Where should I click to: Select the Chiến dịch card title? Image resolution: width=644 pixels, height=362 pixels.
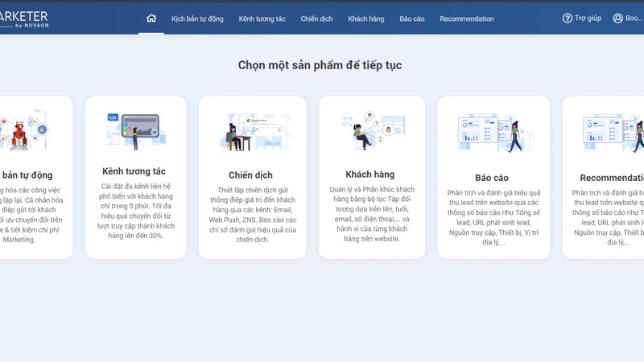250,175
